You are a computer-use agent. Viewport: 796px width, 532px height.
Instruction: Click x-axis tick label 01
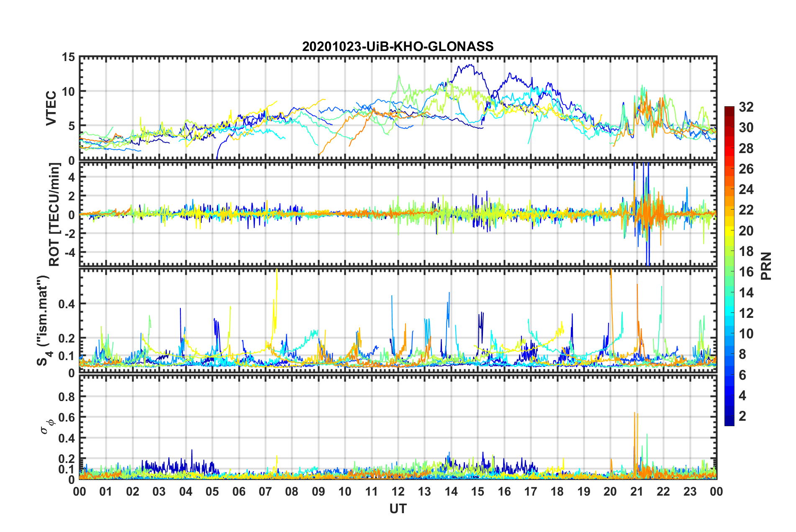[106, 491]
